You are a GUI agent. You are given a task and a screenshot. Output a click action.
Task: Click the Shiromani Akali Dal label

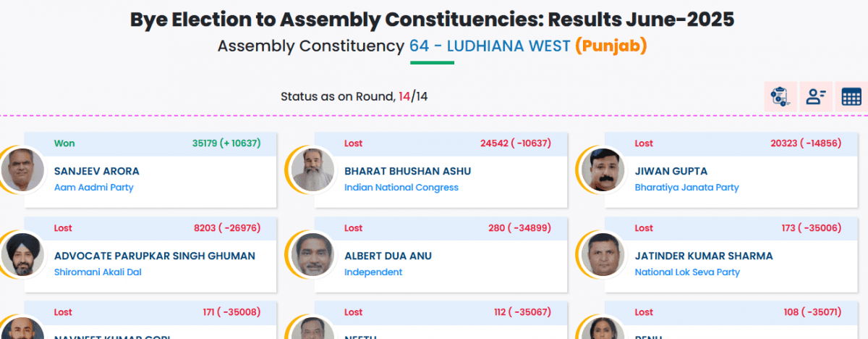click(x=98, y=272)
